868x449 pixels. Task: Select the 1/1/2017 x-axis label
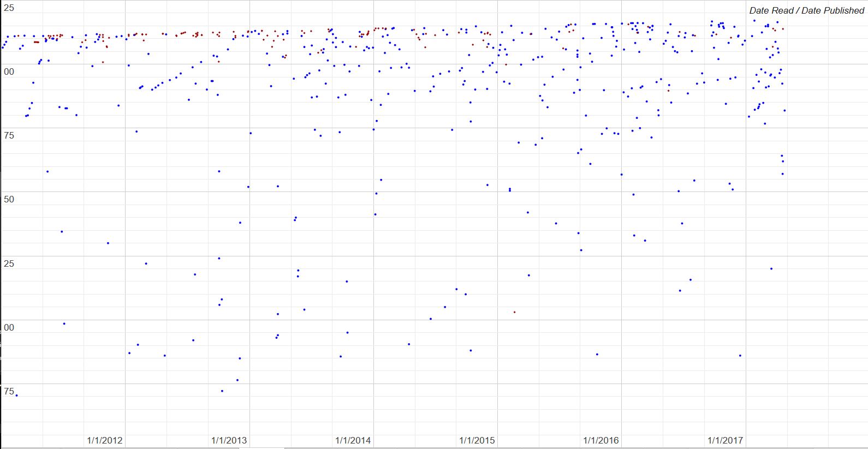pyautogui.click(x=726, y=440)
